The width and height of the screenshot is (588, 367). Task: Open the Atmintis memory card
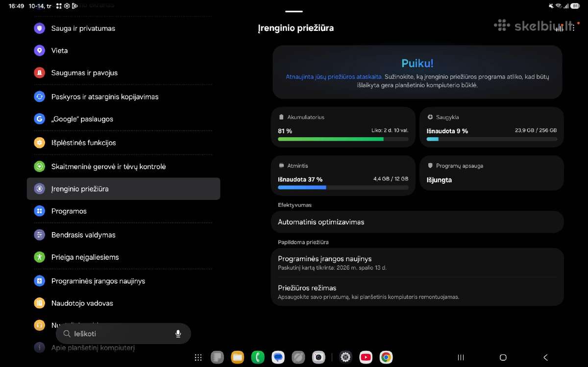pos(343,176)
